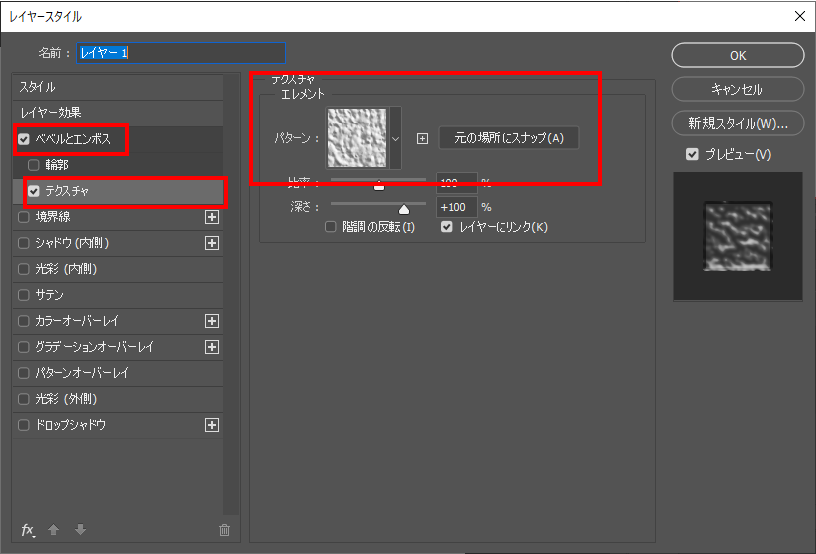The image size is (816, 554).
Task: Click the trash icon to delete effect
Action: coord(224,530)
